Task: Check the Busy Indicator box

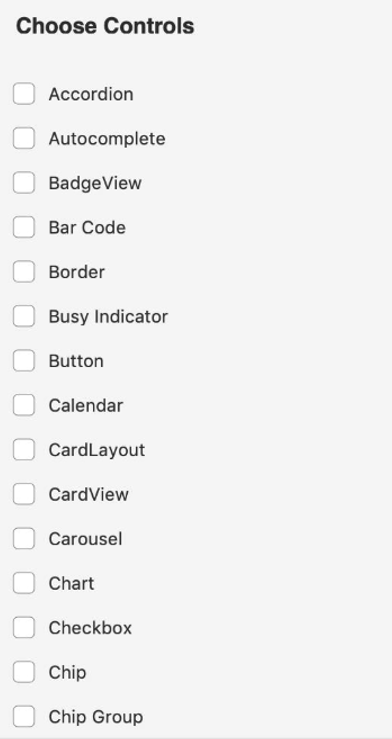Action: (x=24, y=316)
